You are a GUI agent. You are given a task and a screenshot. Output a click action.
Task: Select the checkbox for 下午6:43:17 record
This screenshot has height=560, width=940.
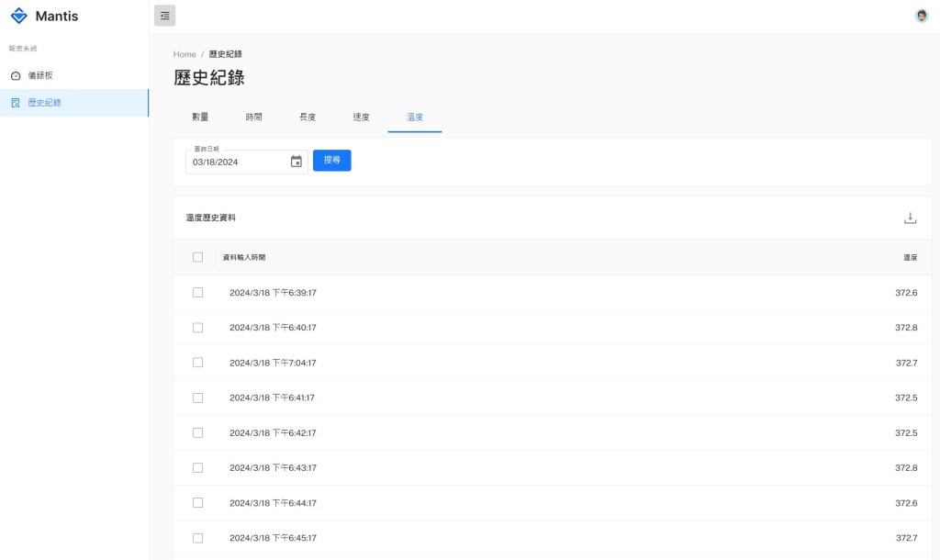pos(197,468)
